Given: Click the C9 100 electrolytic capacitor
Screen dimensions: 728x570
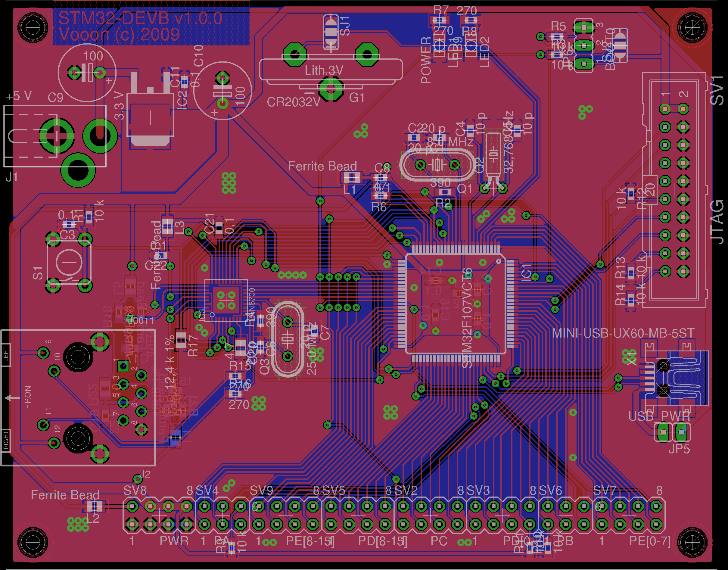Looking at the screenshot, I should pos(87,73).
